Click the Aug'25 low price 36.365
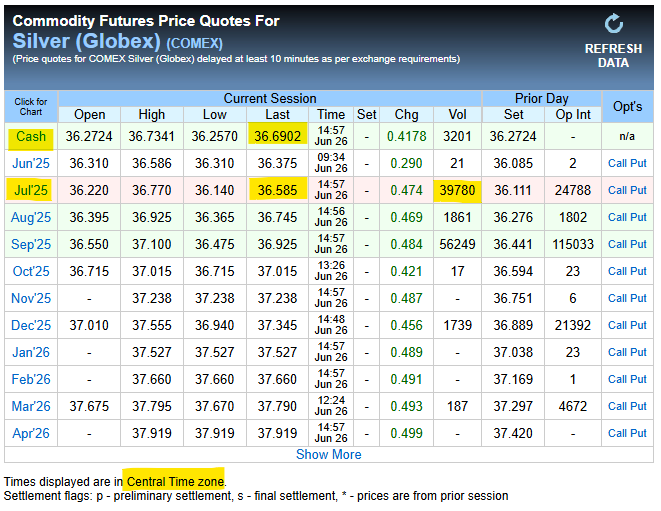This screenshot has height=511, width=661. pos(215,217)
